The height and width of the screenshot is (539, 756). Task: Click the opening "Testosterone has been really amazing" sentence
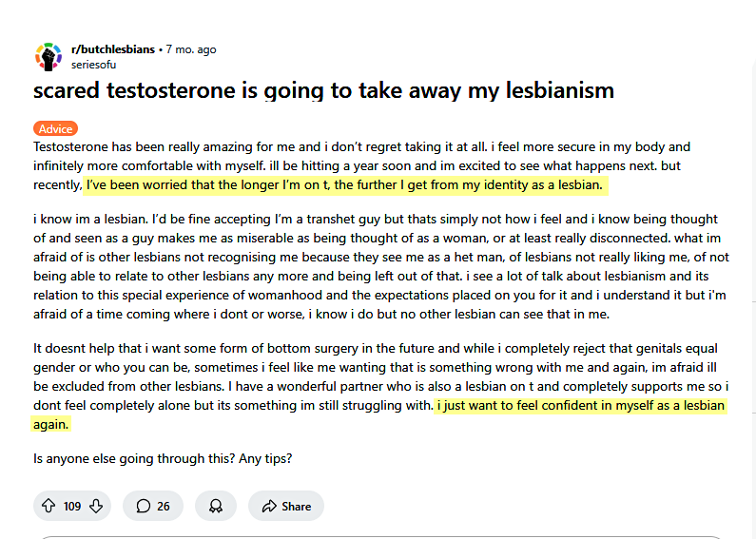coord(266,147)
